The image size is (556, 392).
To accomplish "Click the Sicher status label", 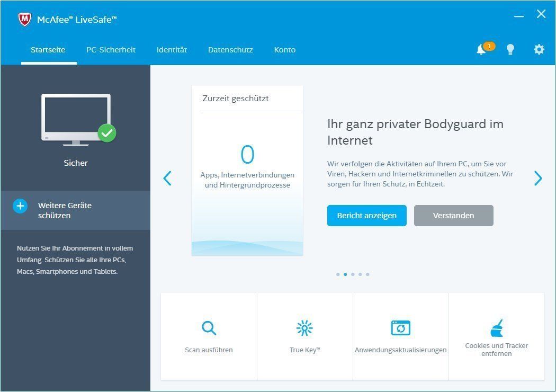I will (x=76, y=163).
